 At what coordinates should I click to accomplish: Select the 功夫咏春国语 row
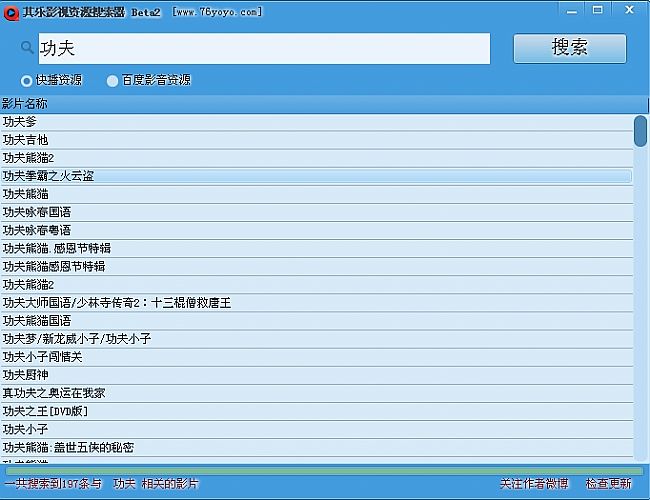pyautogui.click(x=317, y=212)
